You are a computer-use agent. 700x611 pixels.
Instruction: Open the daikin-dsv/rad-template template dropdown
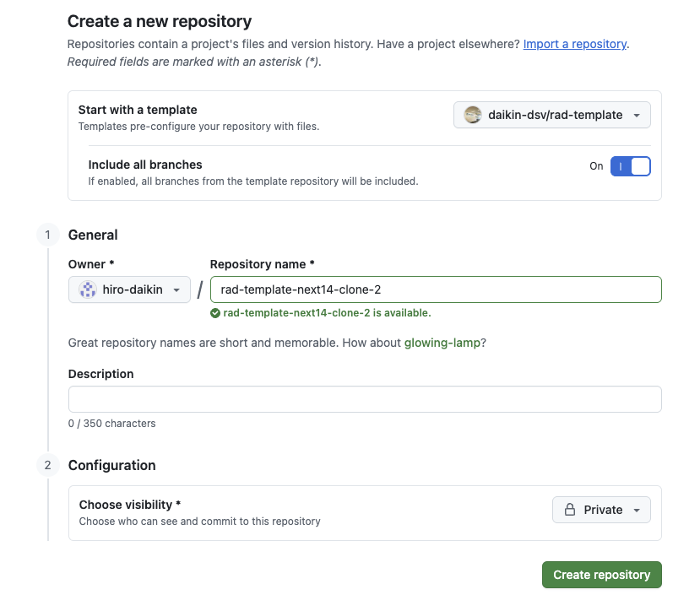pyautogui.click(x=552, y=115)
